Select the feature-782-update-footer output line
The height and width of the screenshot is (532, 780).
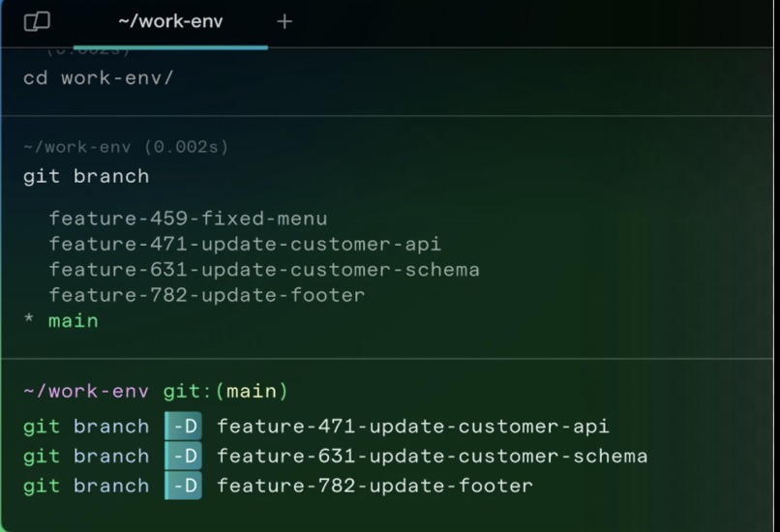(x=207, y=295)
